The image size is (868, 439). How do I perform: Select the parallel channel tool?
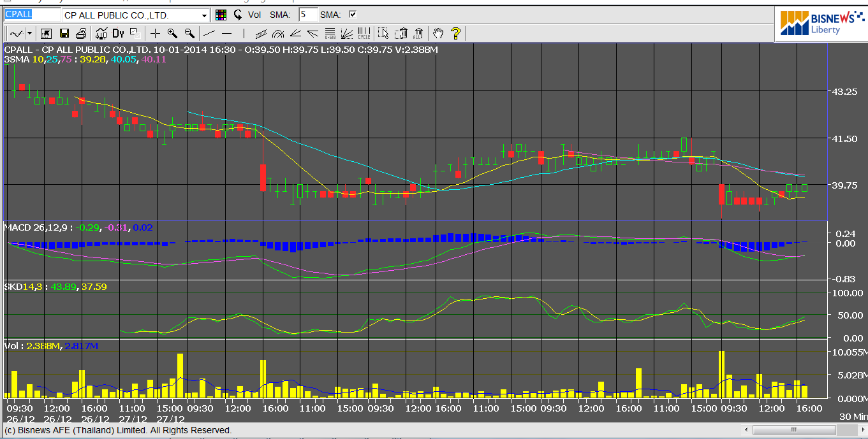coord(261,33)
